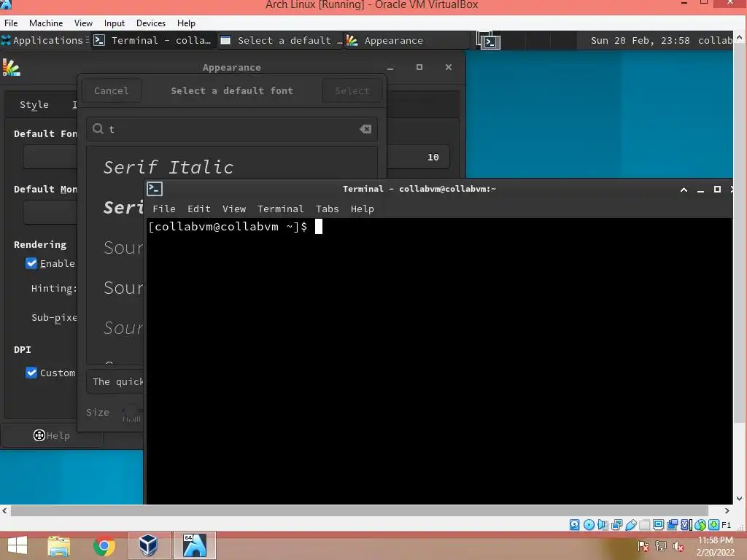Screen dimensions: 747x560
Task: Launch Google Chrome from the taskbar
Action: pyautogui.click(x=104, y=545)
